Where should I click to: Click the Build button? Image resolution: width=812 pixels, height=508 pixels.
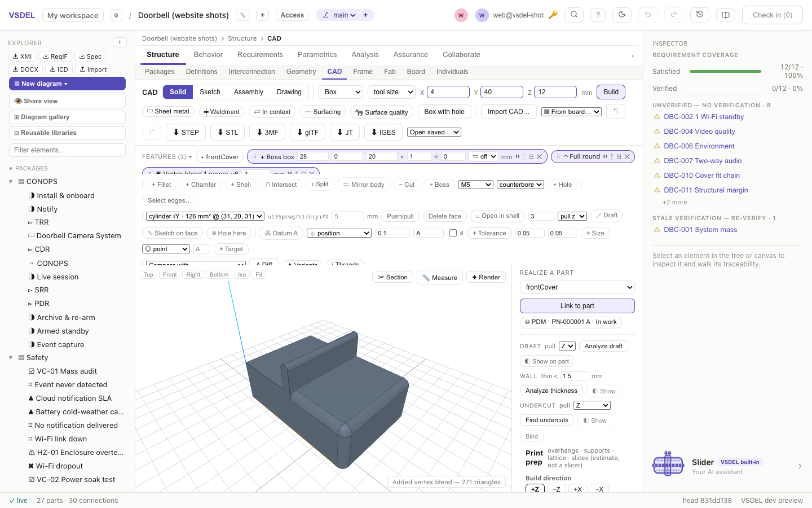coord(611,92)
